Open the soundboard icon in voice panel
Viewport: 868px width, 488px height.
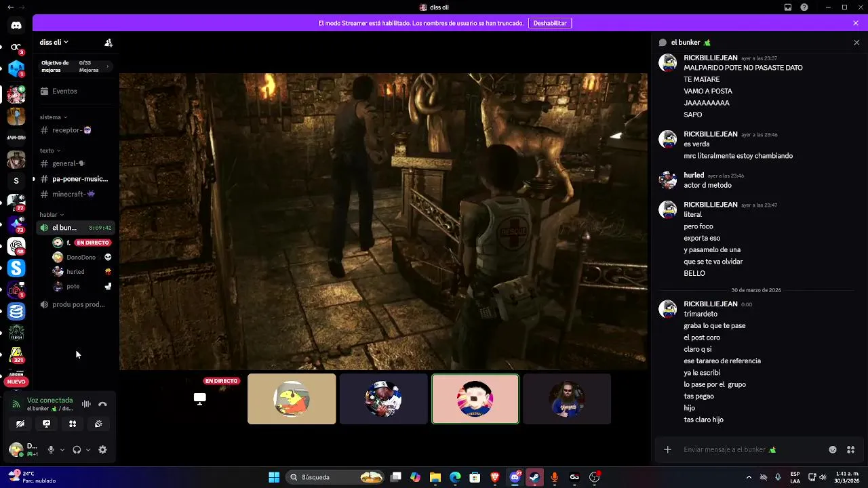tap(98, 424)
